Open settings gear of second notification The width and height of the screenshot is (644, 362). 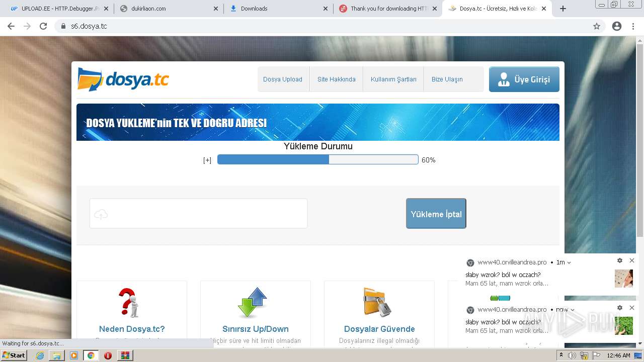tap(620, 308)
